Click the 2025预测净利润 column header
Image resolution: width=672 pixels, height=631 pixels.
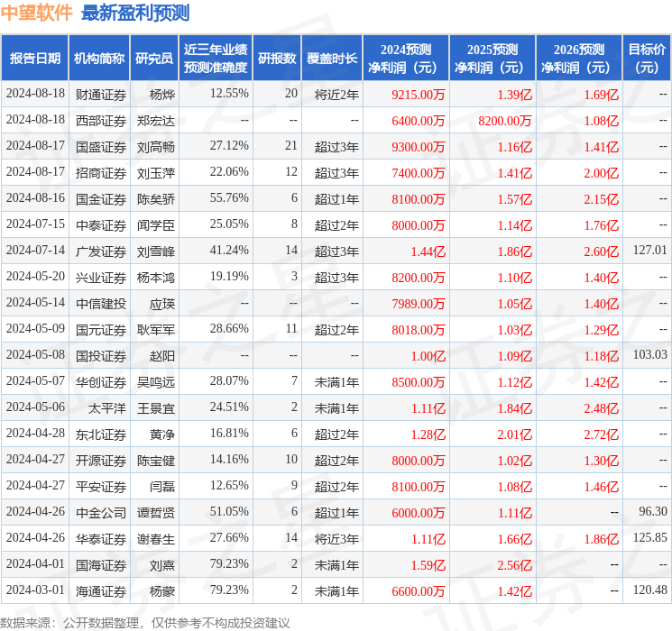point(492,59)
